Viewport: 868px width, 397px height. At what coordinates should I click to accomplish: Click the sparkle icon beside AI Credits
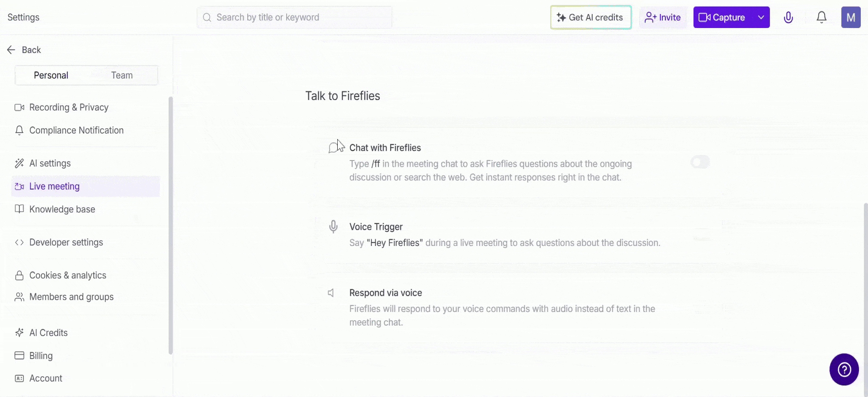click(x=19, y=333)
